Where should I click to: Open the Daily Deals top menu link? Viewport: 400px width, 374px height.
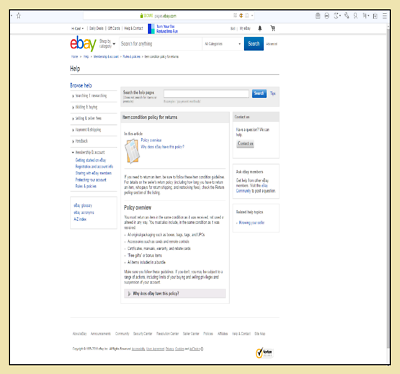point(96,28)
